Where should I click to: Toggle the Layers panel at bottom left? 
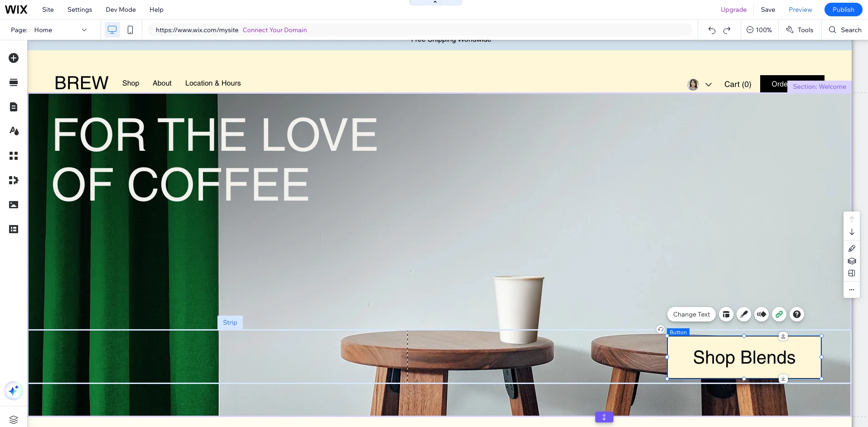tap(14, 420)
